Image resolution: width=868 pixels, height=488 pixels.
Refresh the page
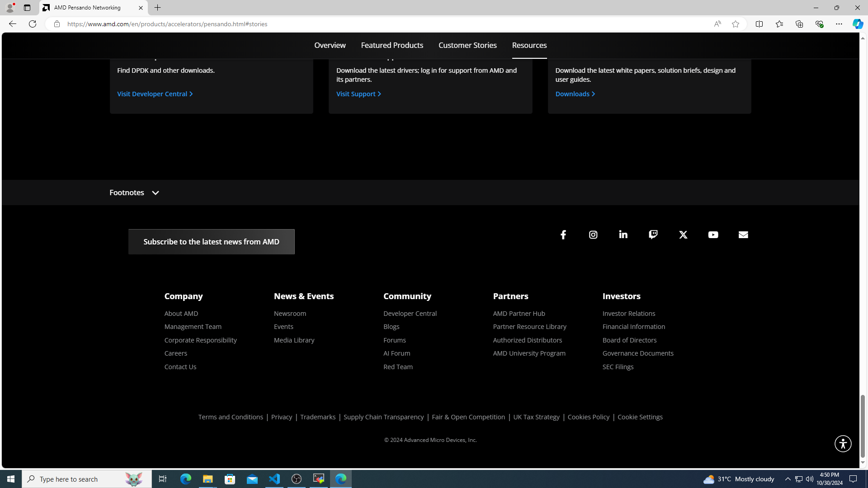pos(33,24)
